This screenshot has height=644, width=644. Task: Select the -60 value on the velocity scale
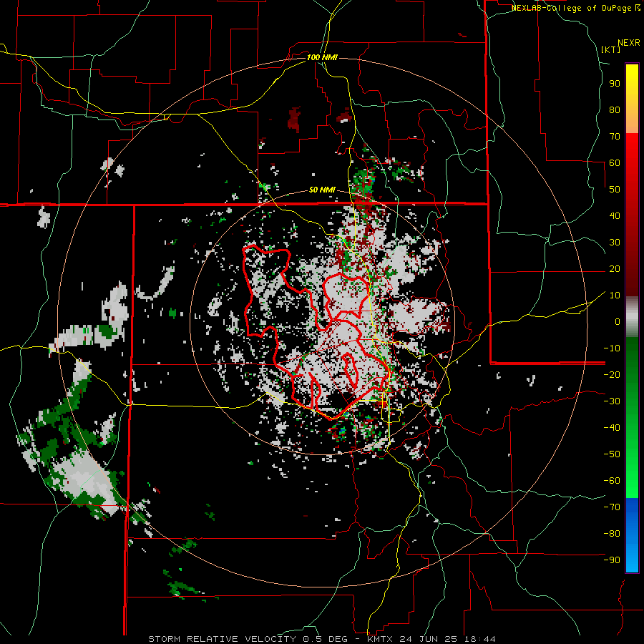point(612,481)
